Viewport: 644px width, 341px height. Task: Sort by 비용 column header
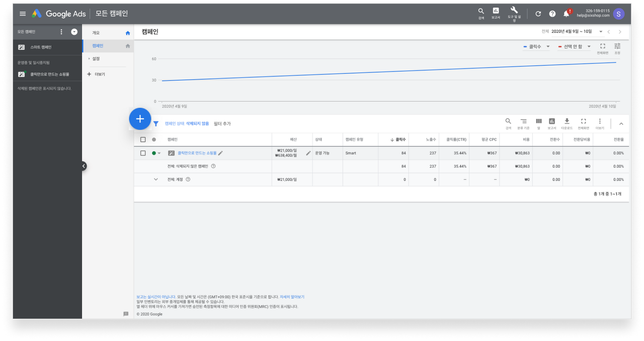[526, 140]
